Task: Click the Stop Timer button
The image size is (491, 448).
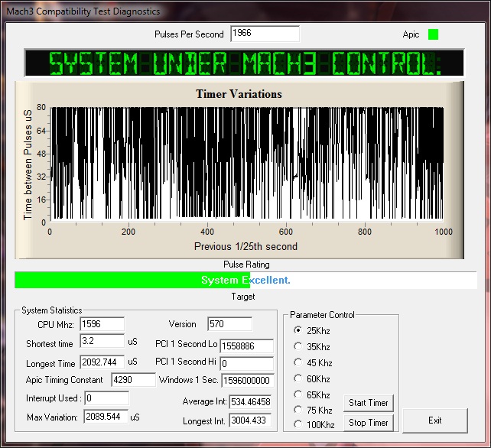Action: pyautogui.click(x=369, y=423)
